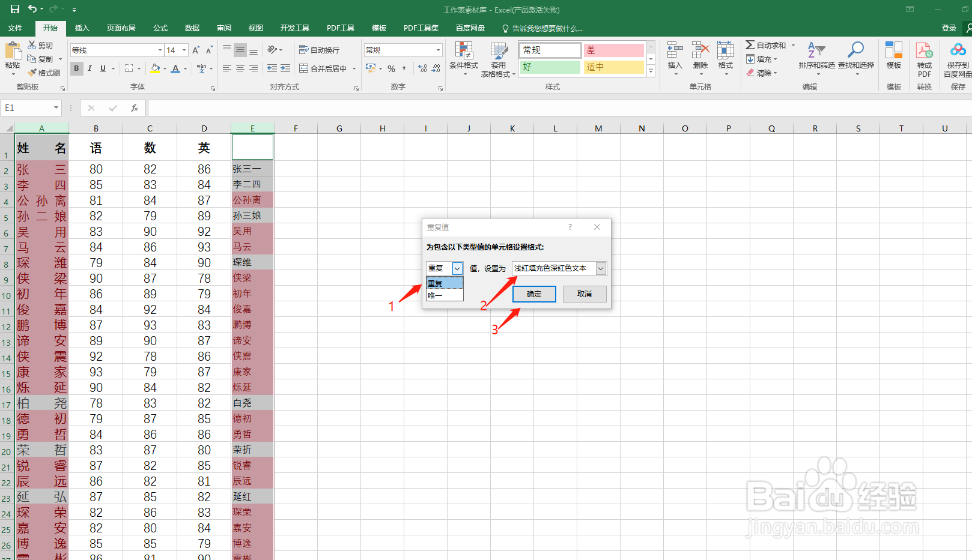972x560 pixels.
Task: Toggle align right
Action: (x=254, y=68)
